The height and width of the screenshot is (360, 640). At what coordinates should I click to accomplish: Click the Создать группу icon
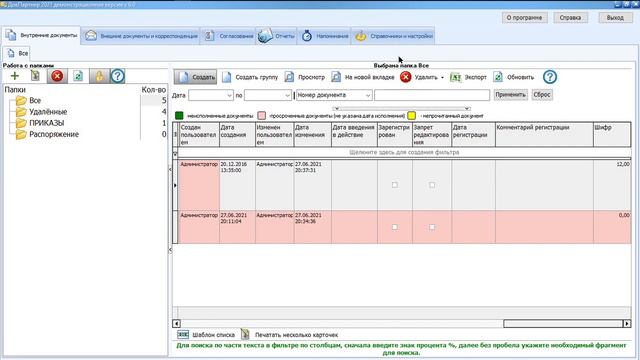[227, 77]
